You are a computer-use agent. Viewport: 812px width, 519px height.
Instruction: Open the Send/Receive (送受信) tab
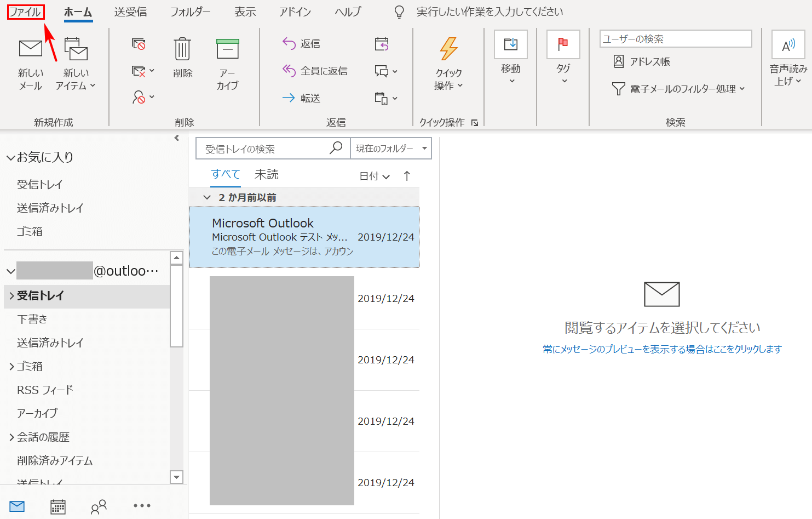(x=131, y=12)
